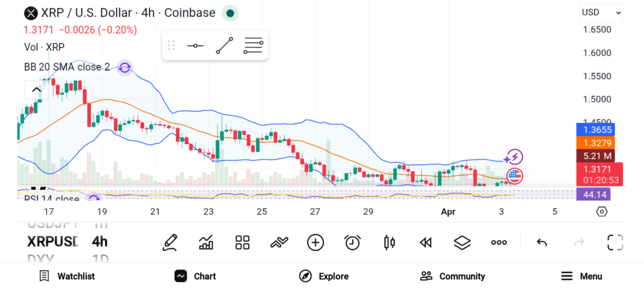The width and height of the screenshot is (644, 290).
Task: Click the purple lightning bolt icon
Action: click(514, 157)
